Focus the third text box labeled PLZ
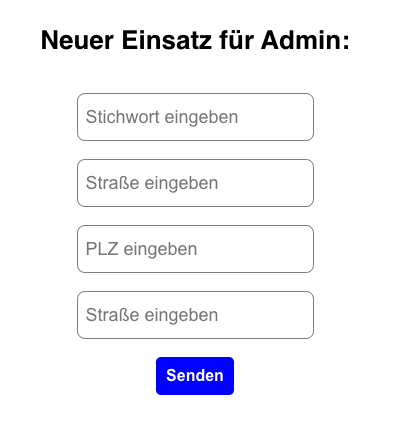The height and width of the screenshot is (425, 399). 195,249
